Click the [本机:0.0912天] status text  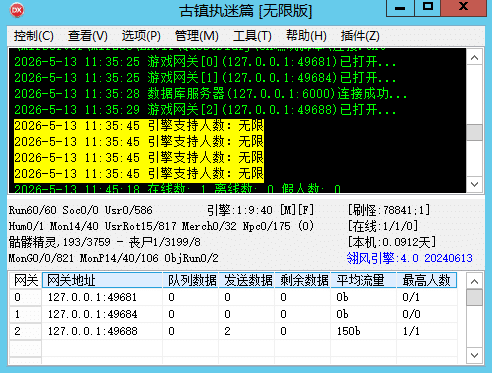tap(392, 242)
